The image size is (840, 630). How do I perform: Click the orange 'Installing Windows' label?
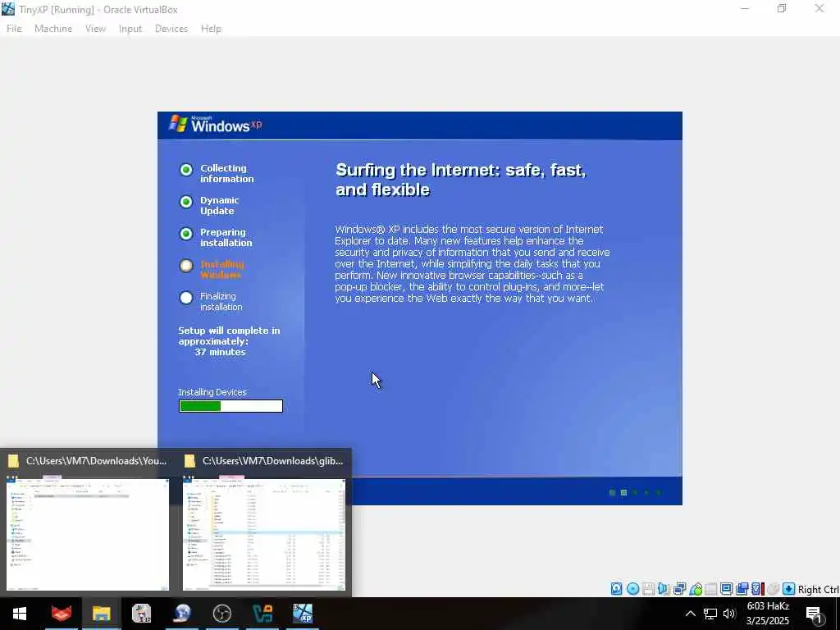click(x=221, y=269)
